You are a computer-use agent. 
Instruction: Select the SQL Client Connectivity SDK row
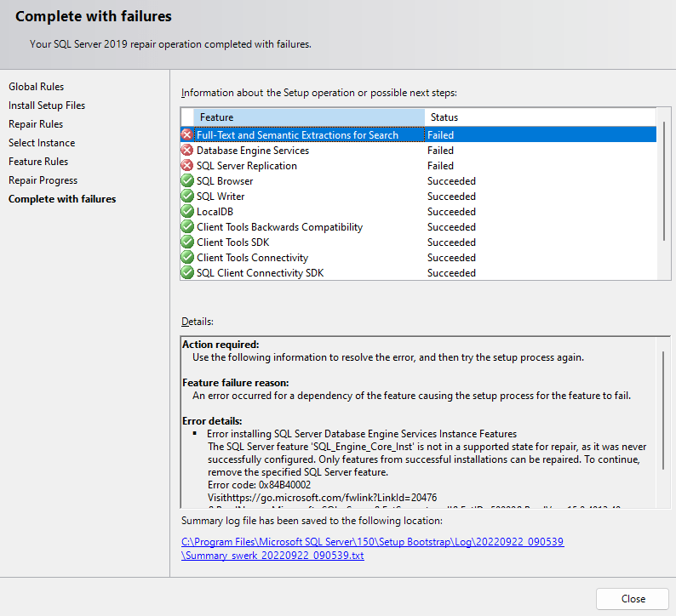419,272
